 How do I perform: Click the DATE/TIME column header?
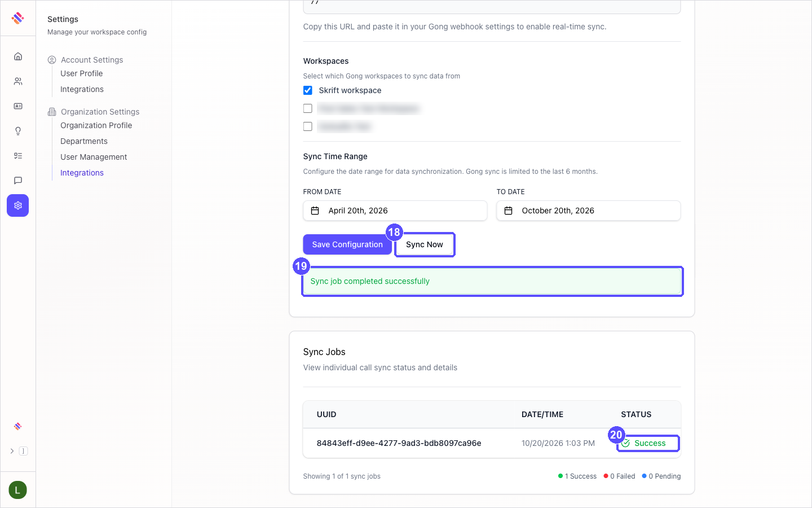point(542,414)
